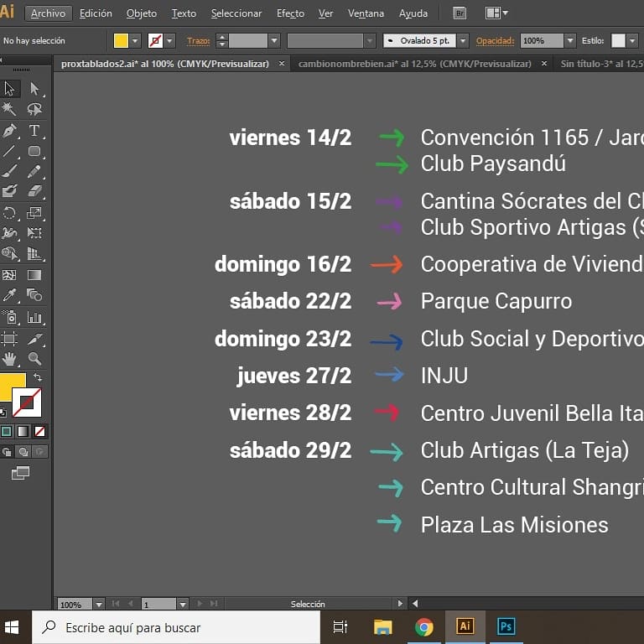Enable Draw Behind mode
Image resolution: width=644 pixels, height=644 pixels.
click(x=23, y=452)
